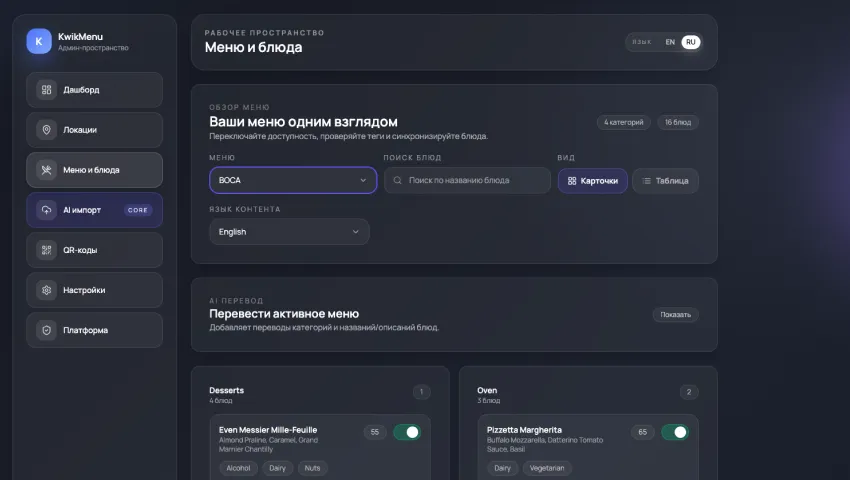Open Настройки in the sidebar
The width and height of the screenshot is (850, 480).
(x=94, y=290)
